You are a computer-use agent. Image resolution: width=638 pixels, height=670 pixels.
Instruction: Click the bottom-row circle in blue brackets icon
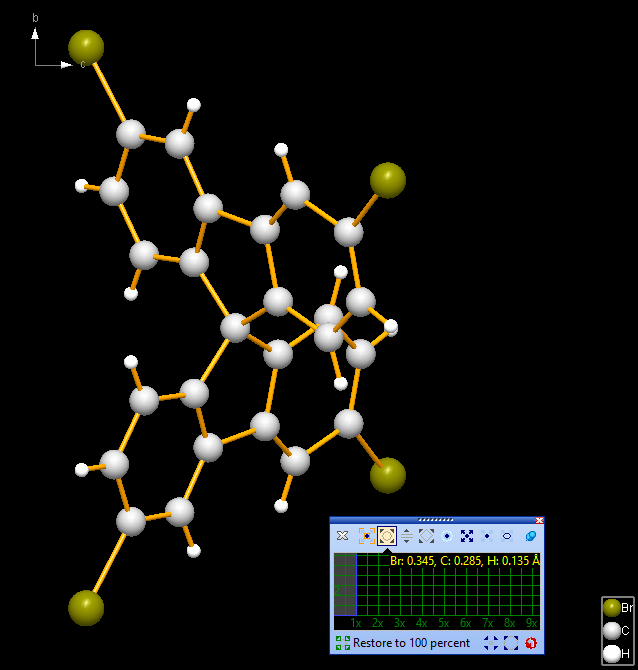(x=511, y=643)
